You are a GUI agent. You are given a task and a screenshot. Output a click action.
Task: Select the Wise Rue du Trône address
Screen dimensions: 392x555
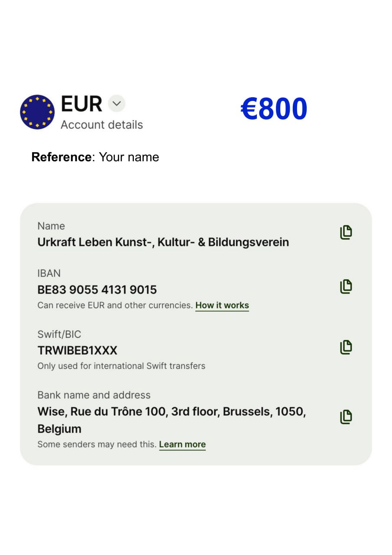(172, 412)
